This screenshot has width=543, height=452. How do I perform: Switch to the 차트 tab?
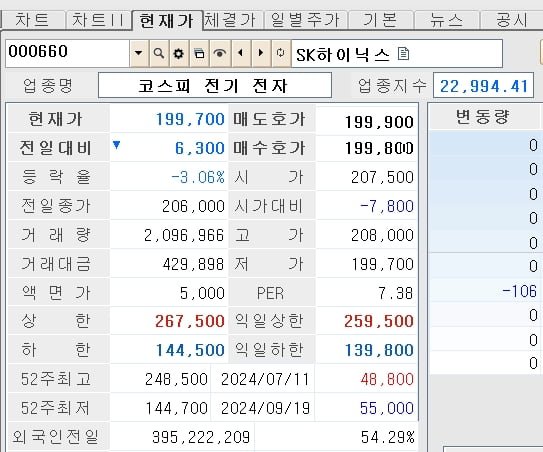pos(33,20)
